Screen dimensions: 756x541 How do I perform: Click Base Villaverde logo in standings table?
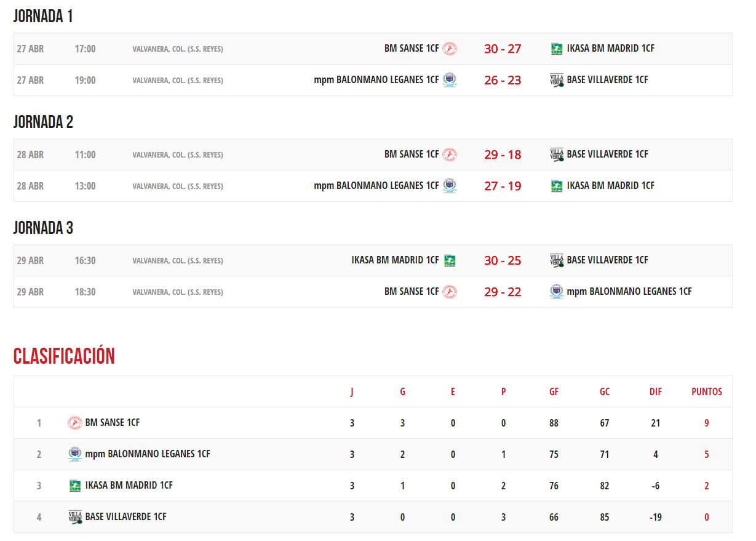pyautogui.click(x=74, y=517)
